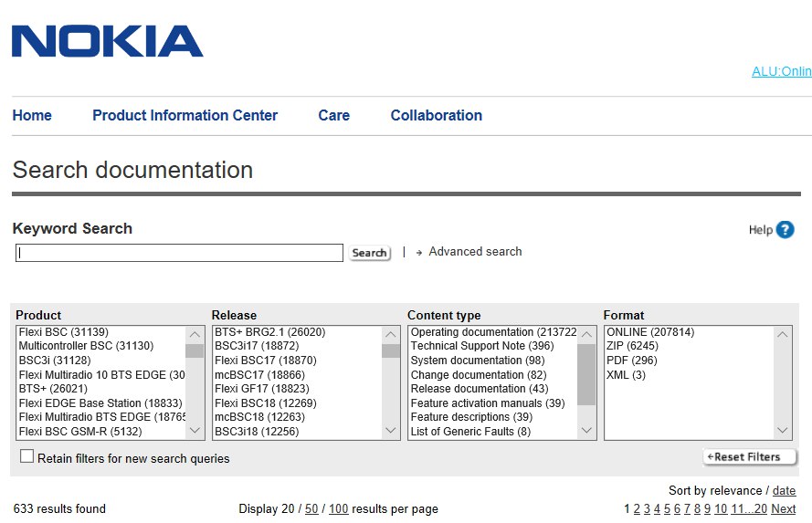Viewport: 812px width, 523px height.
Task: Select Multicontroller BSC (31130) product
Action: (86, 346)
